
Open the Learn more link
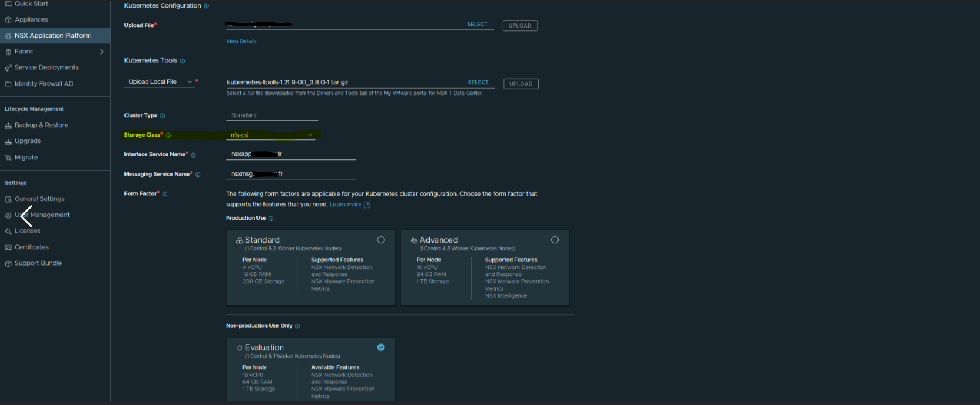coord(350,205)
